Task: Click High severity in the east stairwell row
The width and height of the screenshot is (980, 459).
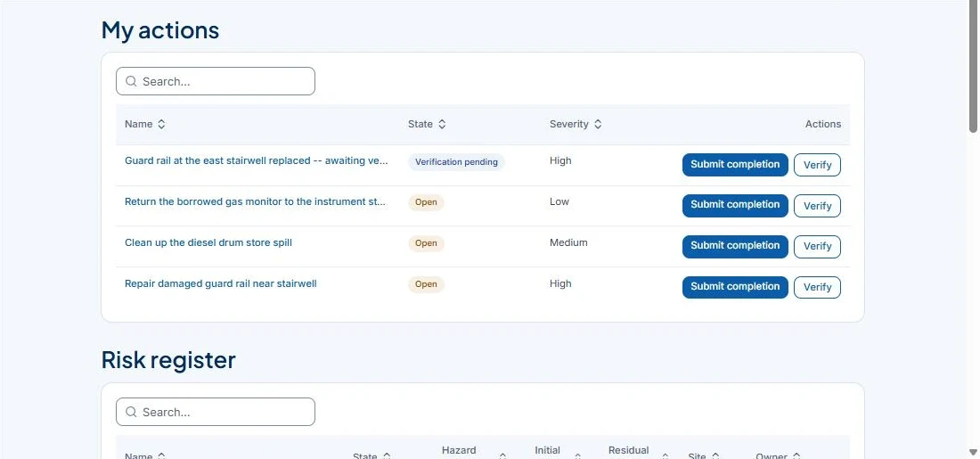Action: [x=560, y=160]
